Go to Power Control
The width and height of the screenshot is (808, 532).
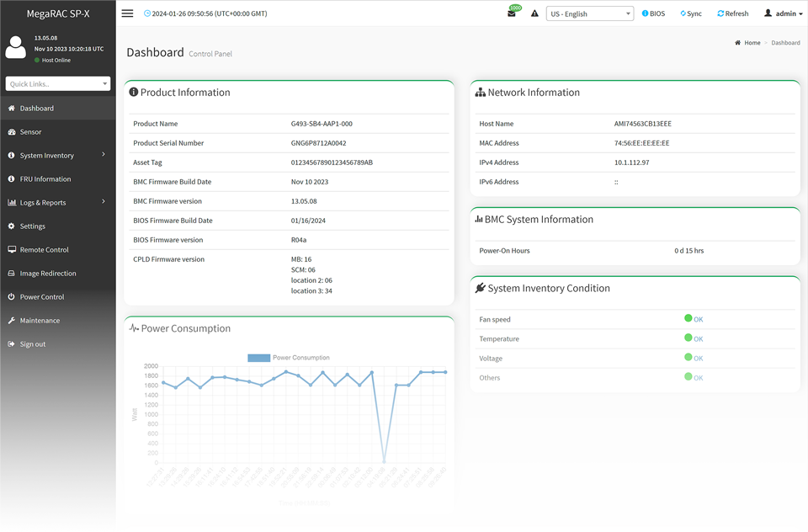coord(41,297)
